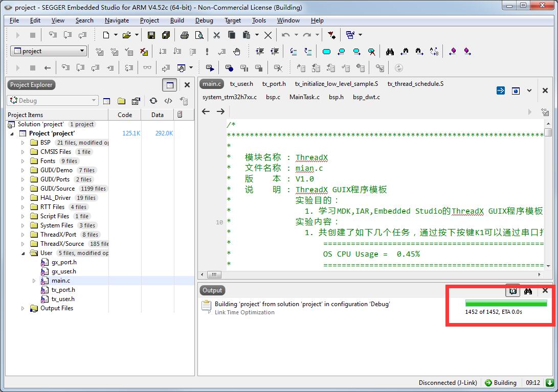Click the Increase Indent icon
558x392 pixels.
tap(260, 52)
